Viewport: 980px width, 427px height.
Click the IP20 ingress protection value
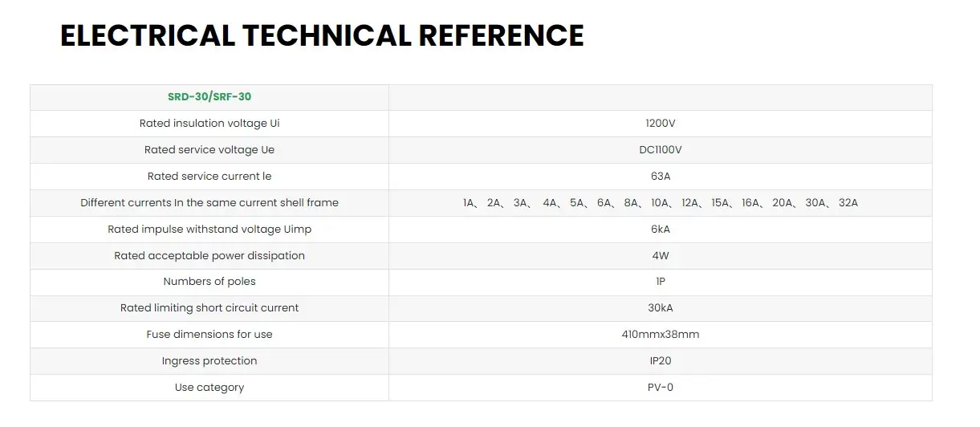point(660,361)
